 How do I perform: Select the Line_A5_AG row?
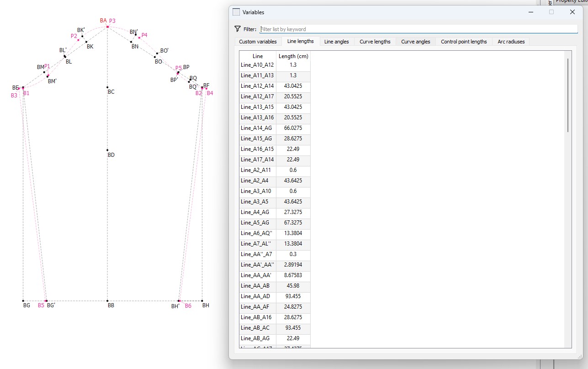click(x=275, y=223)
